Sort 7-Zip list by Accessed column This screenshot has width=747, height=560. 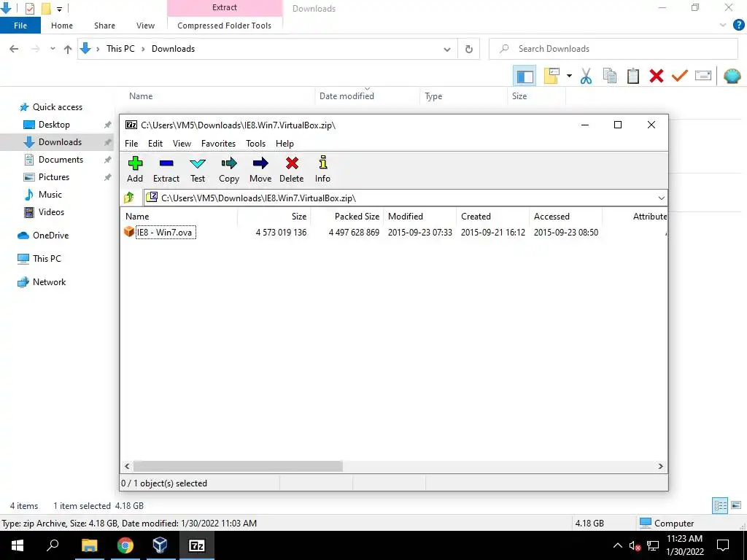point(565,216)
